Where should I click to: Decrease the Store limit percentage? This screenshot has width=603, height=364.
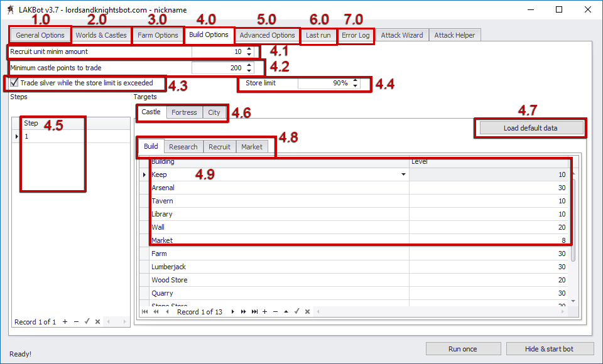(356, 85)
